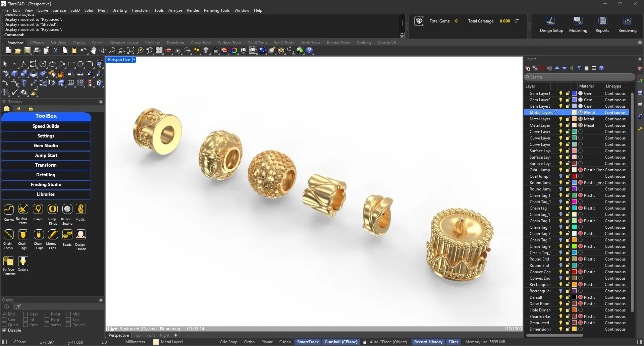
Task: Open the Paneling Tools menu
Action: 216,10
